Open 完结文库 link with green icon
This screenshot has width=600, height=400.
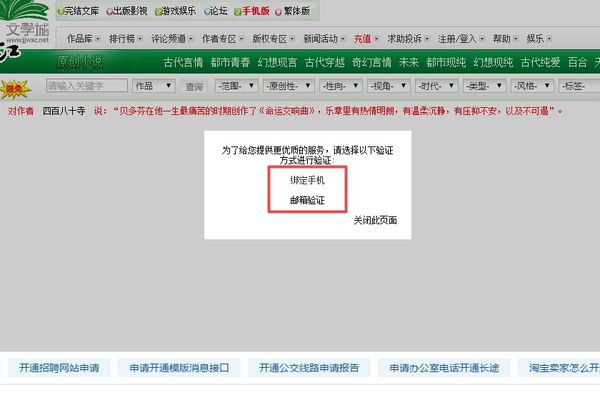(x=78, y=11)
